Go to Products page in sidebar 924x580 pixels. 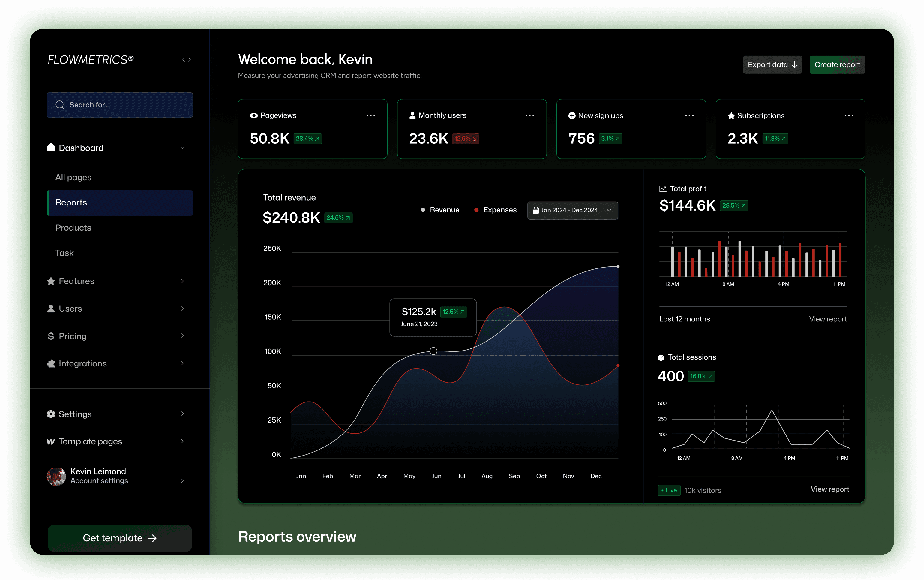(73, 228)
